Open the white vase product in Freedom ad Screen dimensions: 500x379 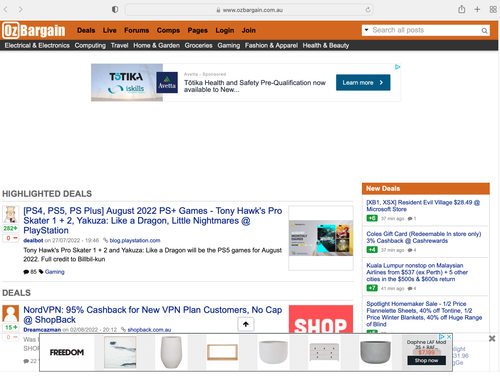pos(171,352)
